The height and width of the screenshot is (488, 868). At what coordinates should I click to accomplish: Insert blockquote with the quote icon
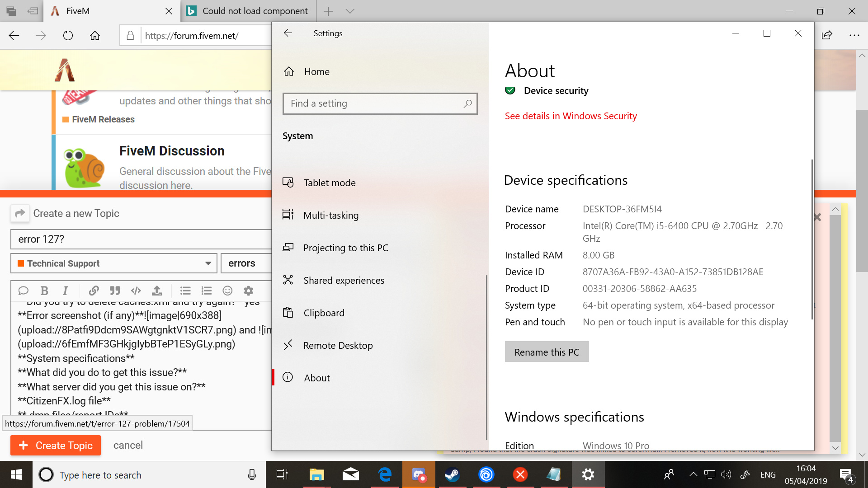115,291
